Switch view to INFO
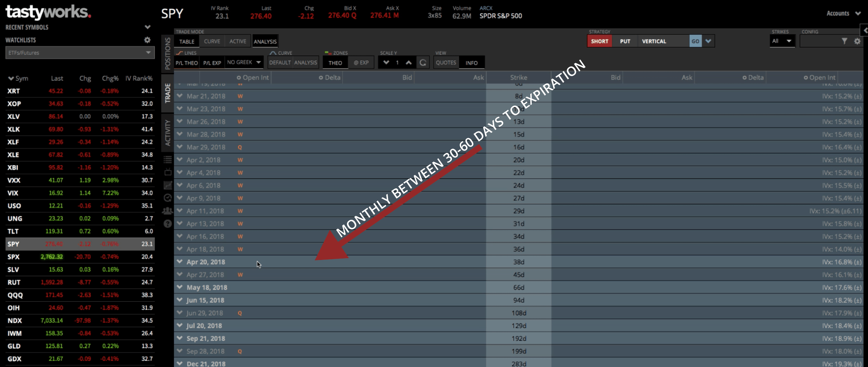Image resolution: width=868 pixels, height=367 pixels. point(471,63)
